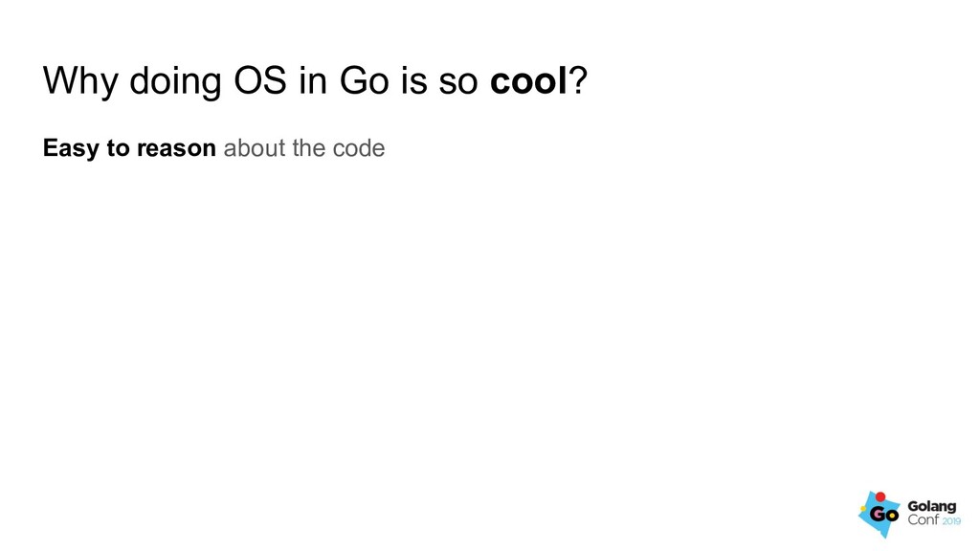Viewport: 980px width, 551px height.
Task: Click the yellow center of the logo's o
Action: pos(892,516)
